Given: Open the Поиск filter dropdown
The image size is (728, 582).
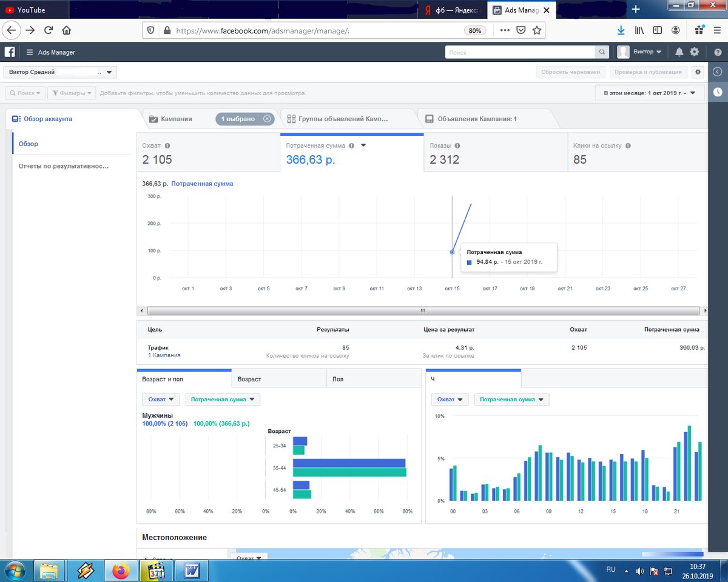Looking at the screenshot, I should tap(25, 93).
